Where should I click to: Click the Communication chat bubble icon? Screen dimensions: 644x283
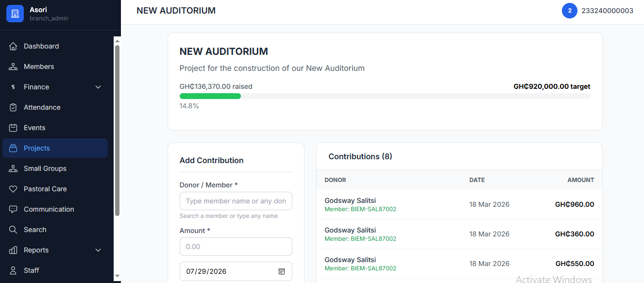pos(14,209)
